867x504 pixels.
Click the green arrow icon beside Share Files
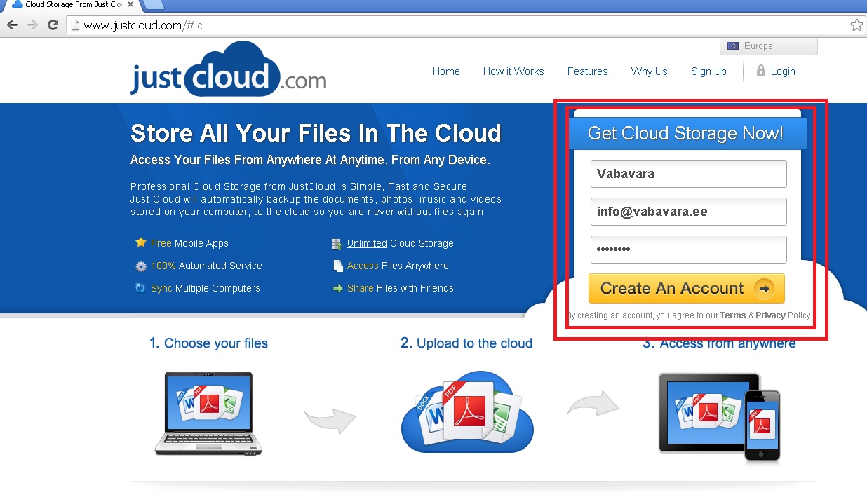pos(337,288)
